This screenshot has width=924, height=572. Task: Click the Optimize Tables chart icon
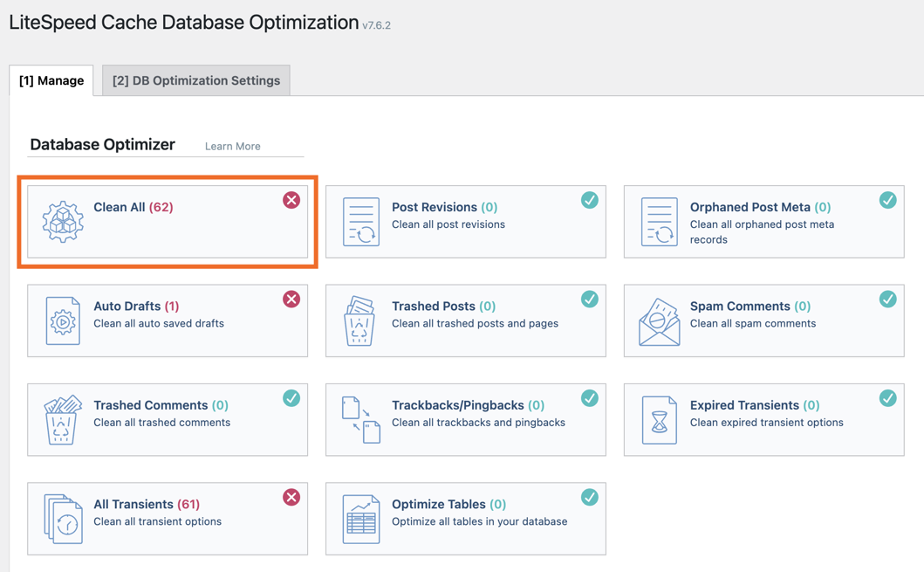[x=361, y=519]
